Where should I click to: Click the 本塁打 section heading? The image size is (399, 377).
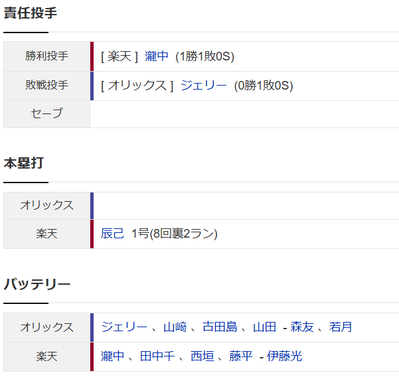coord(24,163)
